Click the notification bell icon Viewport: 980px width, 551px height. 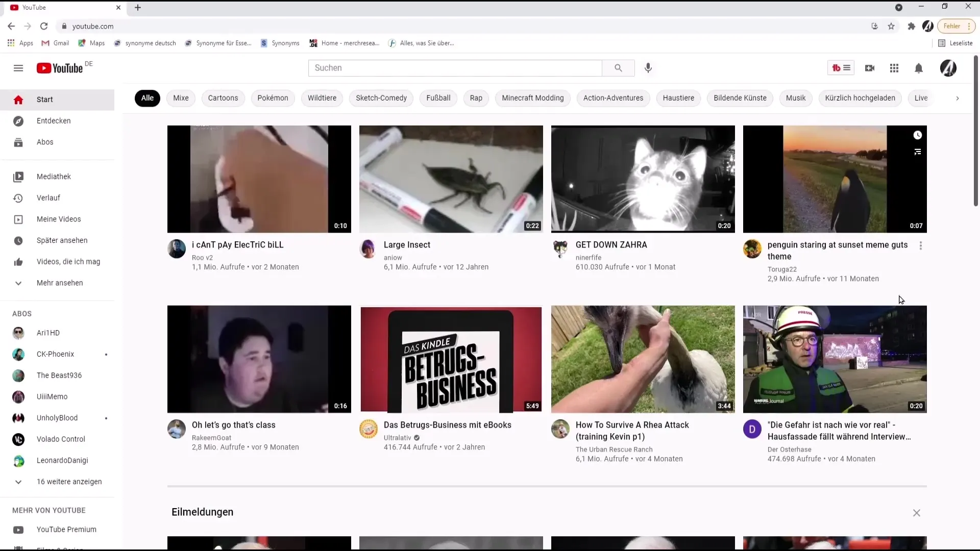coord(919,67)
